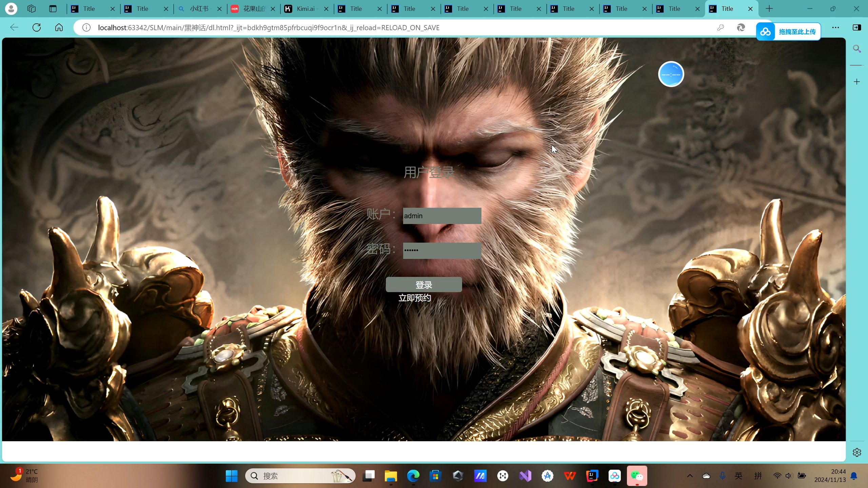
Task: Open the browser settings and more menu
Action: coord(835,27)
